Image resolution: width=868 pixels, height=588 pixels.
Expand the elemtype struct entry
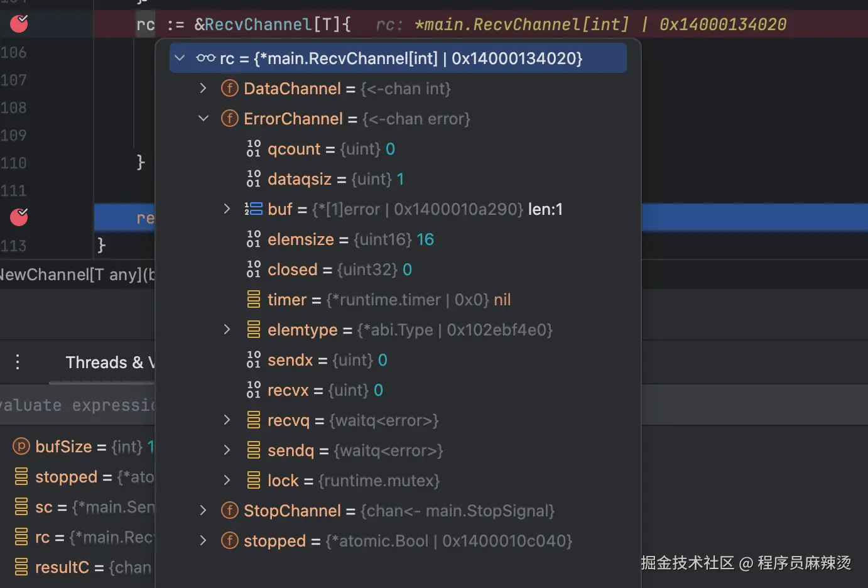(227, 330)
